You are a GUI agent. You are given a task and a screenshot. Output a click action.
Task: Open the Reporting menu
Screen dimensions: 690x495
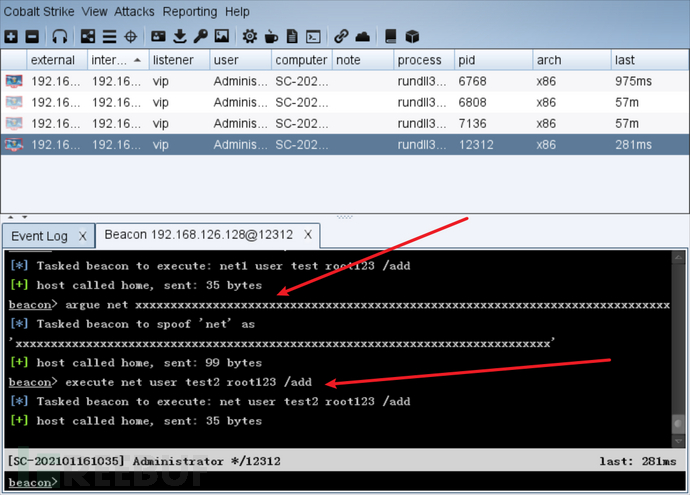[x=190, y=11]
